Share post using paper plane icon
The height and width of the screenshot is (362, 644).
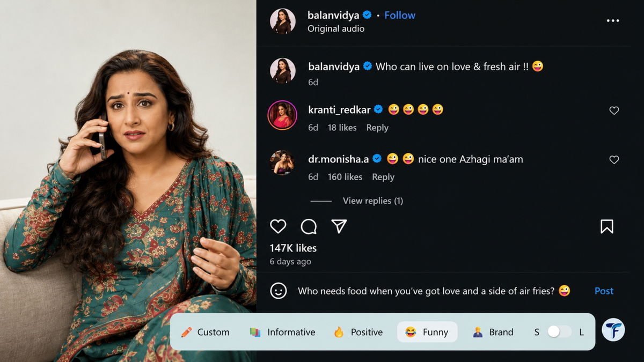(339, 226)
